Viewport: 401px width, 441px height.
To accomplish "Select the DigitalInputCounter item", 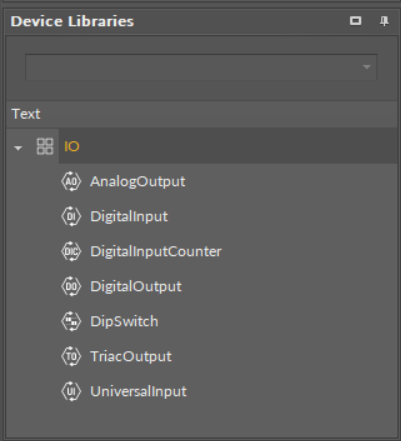I will pyautogui.click(x=156, y=251).
